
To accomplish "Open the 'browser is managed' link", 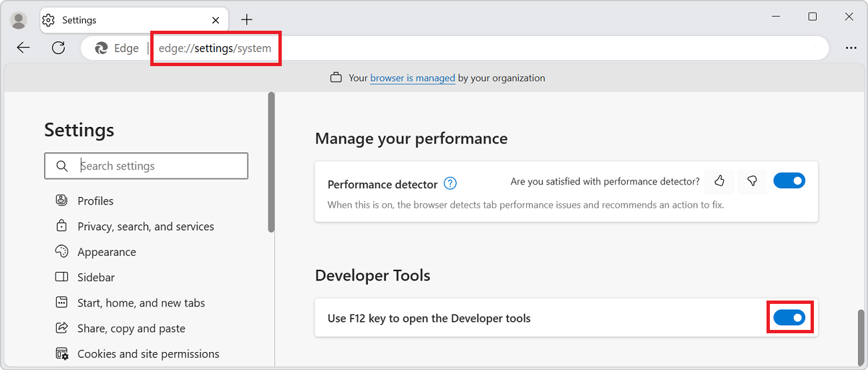I will coord(413,78).
